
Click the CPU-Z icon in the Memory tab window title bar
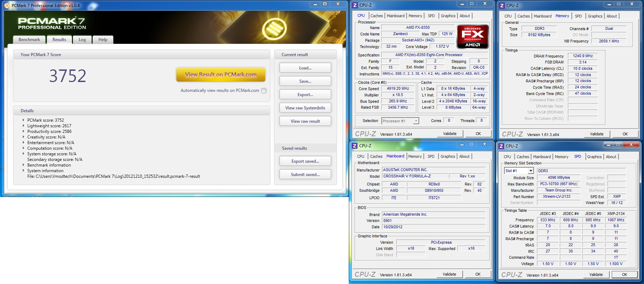click(x=502, y=5)
